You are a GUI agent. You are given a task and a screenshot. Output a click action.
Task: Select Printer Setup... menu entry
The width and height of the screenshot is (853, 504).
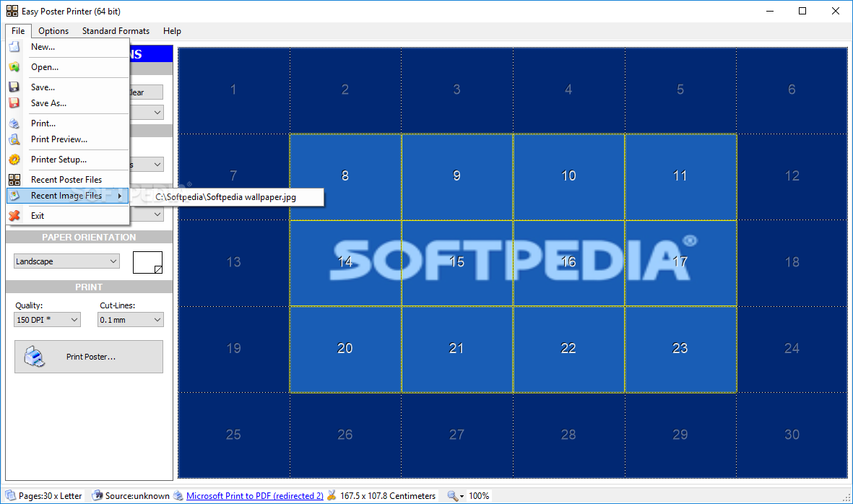pyautogui.click(x=68, y=160)
